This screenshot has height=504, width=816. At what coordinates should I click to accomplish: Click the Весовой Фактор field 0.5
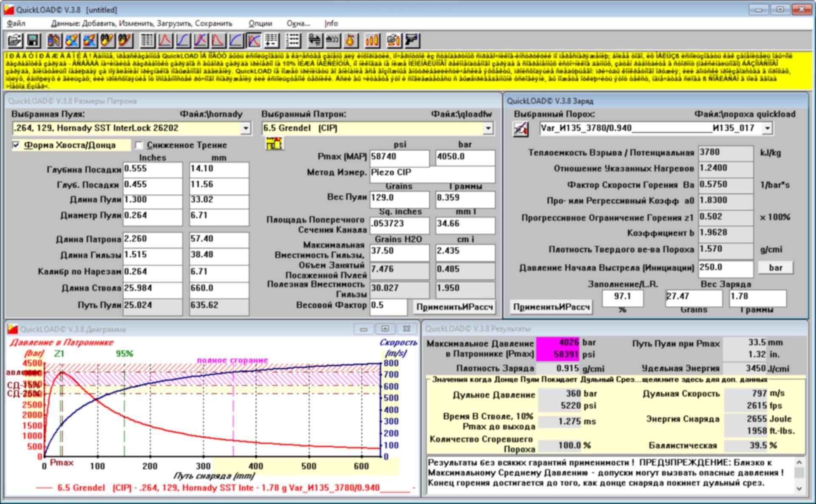point(388,306)
